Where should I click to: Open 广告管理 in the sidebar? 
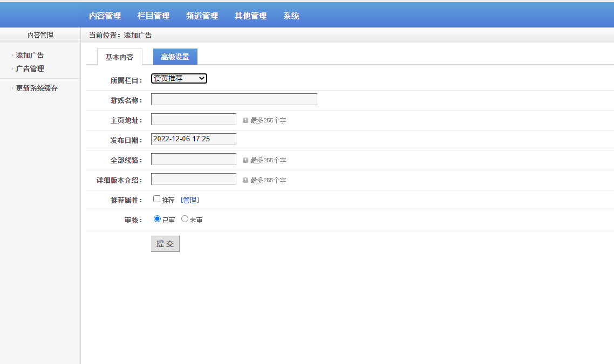(x=30, y=68)
